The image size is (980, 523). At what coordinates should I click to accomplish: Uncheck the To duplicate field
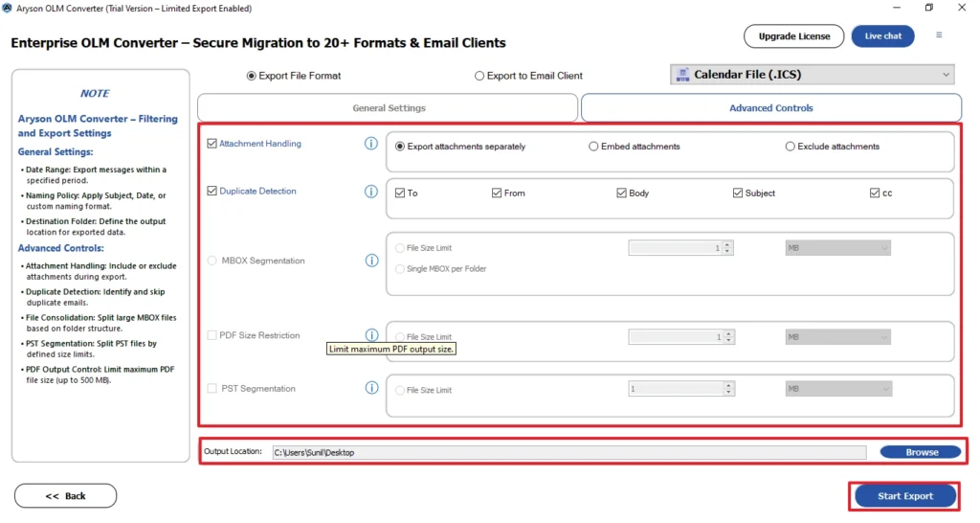[x=400, y=193]
